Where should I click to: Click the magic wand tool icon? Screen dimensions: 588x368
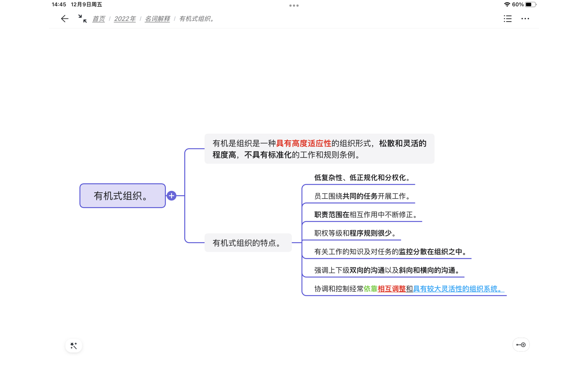[74, 346]
